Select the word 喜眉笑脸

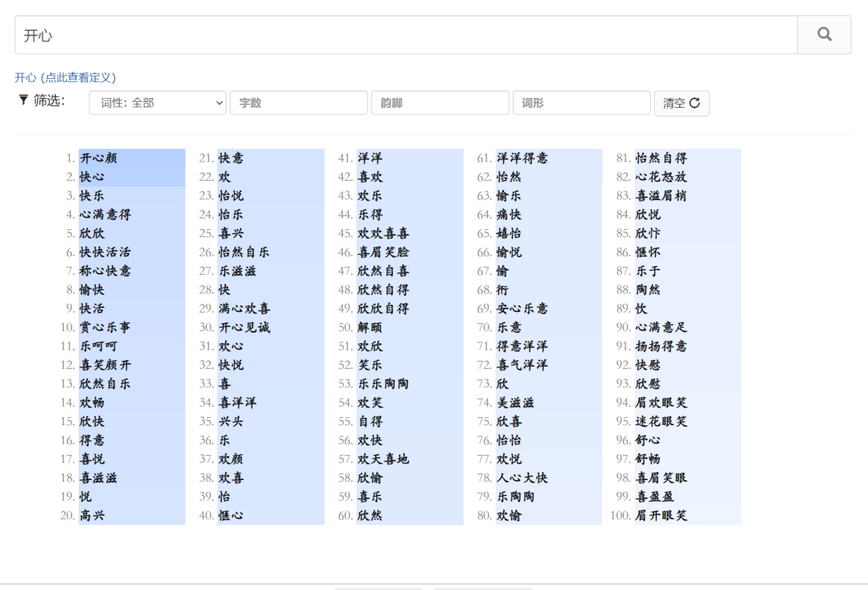pyautogui.click(x=383, y=252)
